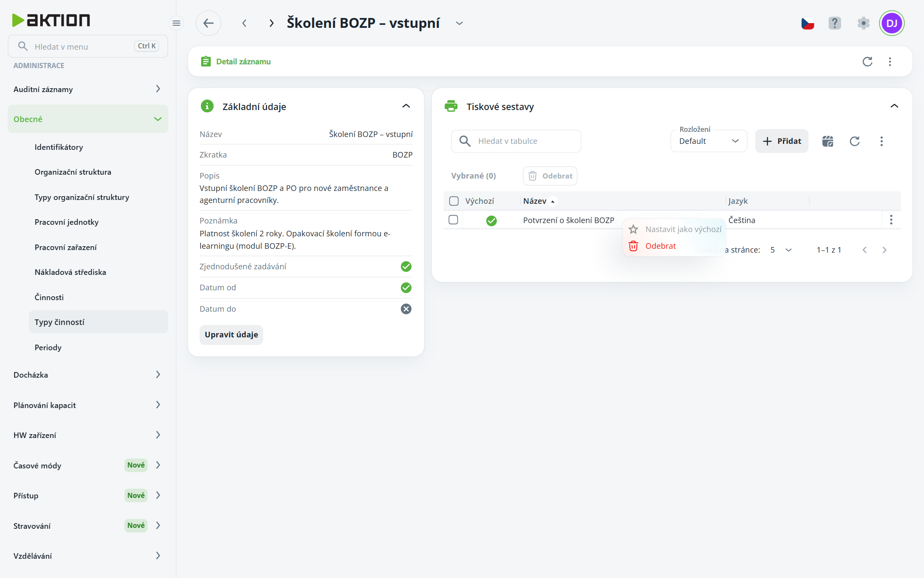Viewport: 924px width, 578px height.
Task: Open the Rozložení Default dropdown
Action: (709, 141)
